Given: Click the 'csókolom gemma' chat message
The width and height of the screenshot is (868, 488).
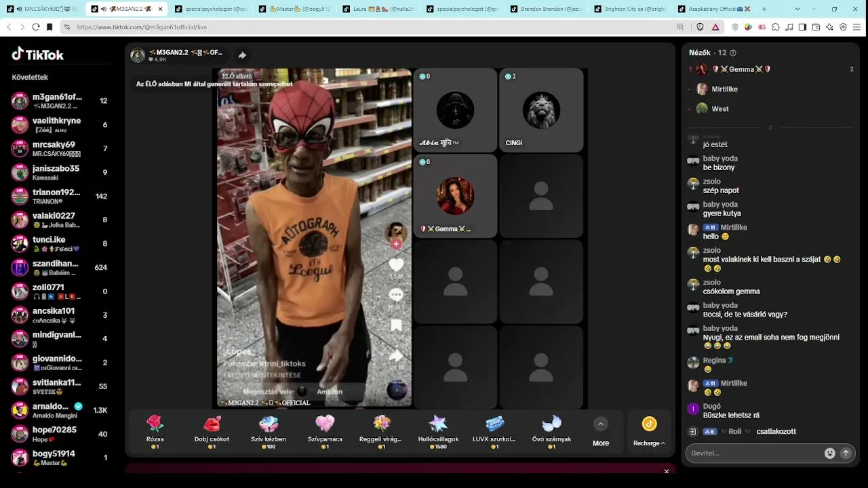Looking at the screenshot, I should coord(731,291).
